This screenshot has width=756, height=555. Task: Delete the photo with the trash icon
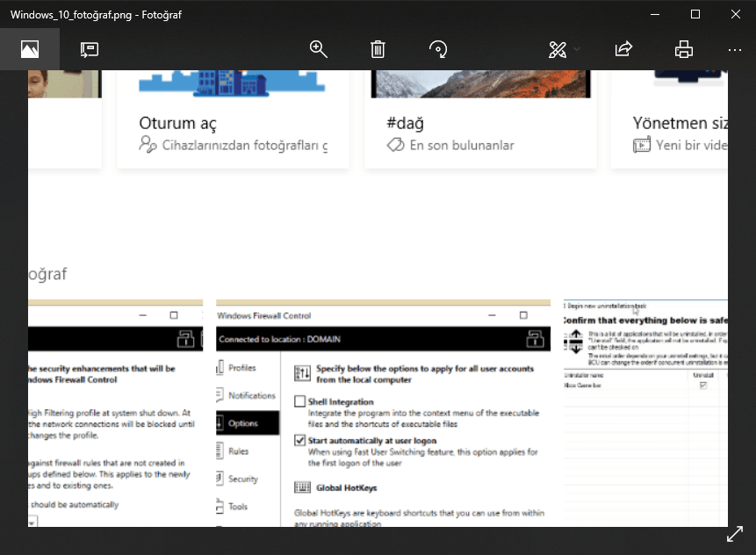[378, 49]
